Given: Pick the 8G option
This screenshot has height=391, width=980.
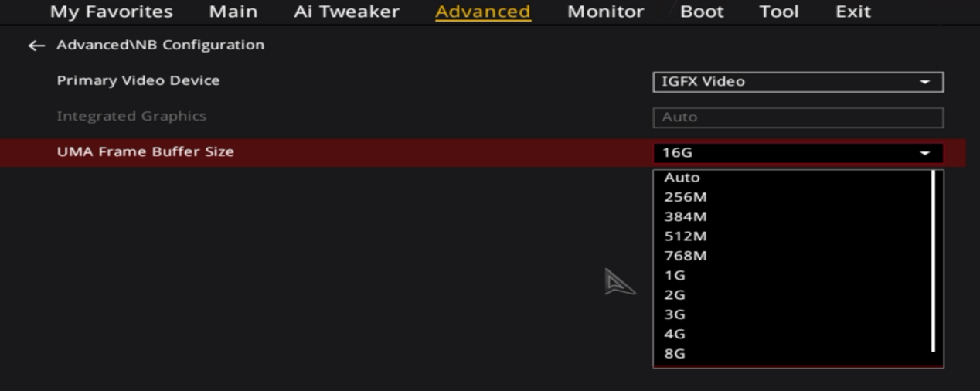Looking at the screenshot, I should 675,354.
